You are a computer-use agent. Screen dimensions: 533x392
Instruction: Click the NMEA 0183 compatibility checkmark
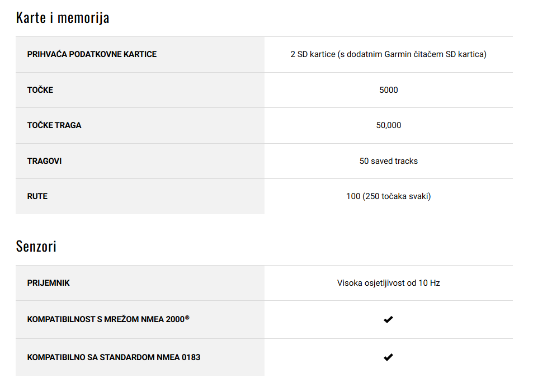coord(388,357)
